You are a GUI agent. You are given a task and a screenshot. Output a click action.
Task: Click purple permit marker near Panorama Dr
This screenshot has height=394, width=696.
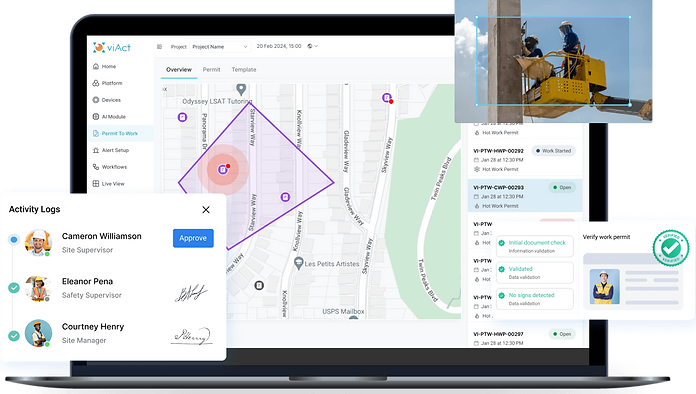[182, 117]
